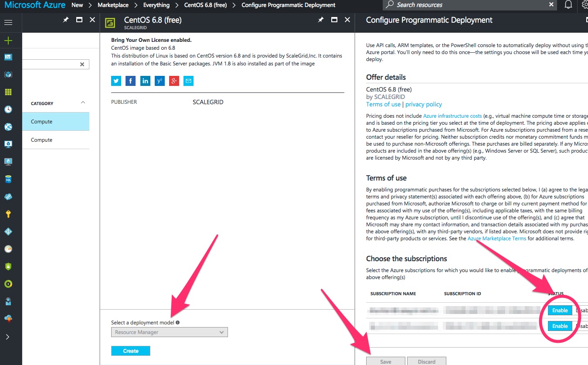
Task: Open the Recent clock icon
Action: (x=8, y=109)
